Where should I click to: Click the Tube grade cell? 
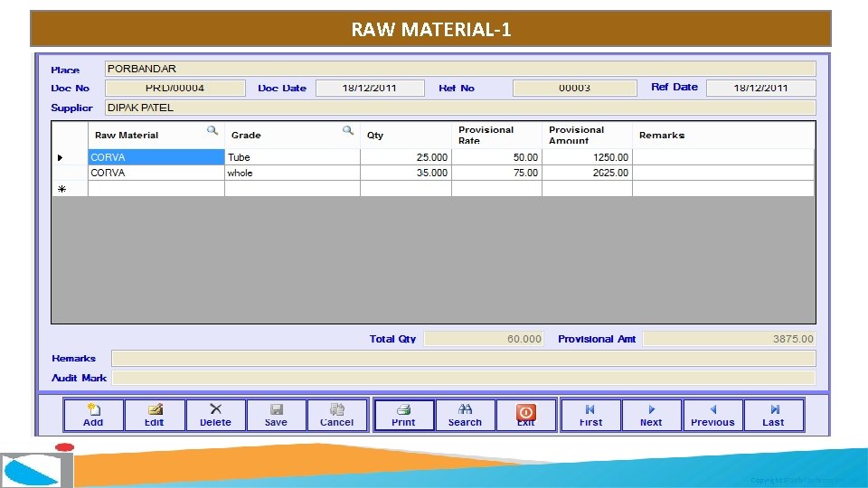tap(292, 157)
